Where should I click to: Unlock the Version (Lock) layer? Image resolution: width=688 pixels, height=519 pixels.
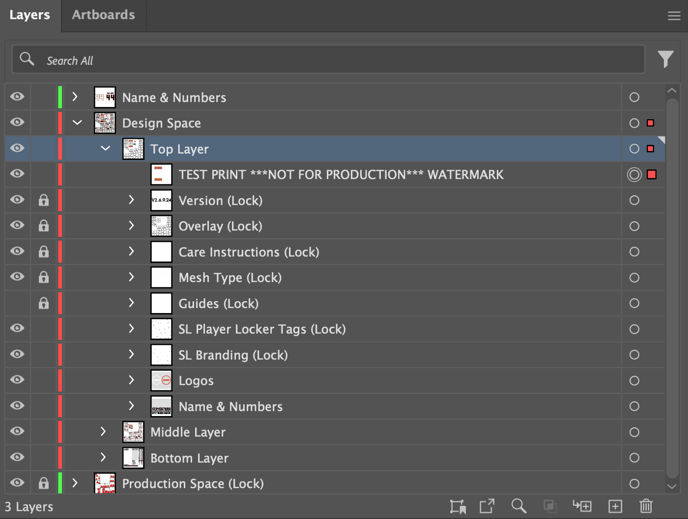point(43,200)
